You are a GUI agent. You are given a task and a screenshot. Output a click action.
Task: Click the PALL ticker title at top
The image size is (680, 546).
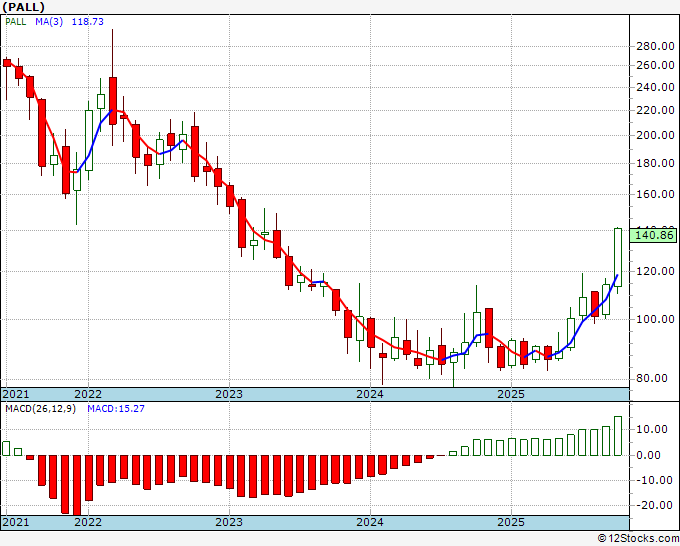[x=23, y=7]
